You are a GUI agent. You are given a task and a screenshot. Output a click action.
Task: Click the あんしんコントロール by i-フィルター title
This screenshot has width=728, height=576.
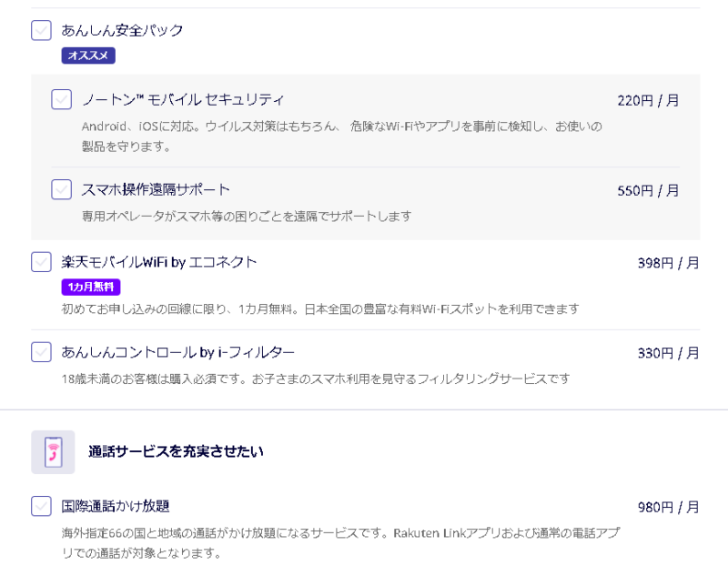(x=177, y=352)
